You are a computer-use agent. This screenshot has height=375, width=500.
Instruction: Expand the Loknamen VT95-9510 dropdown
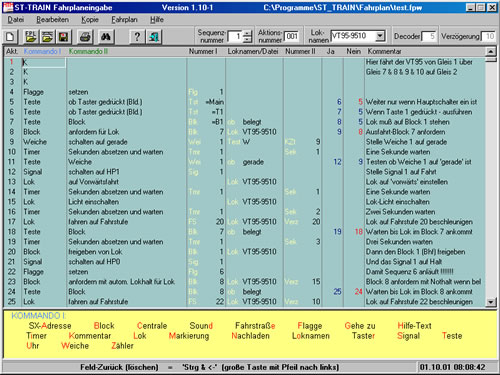click(x=380, y=36)
